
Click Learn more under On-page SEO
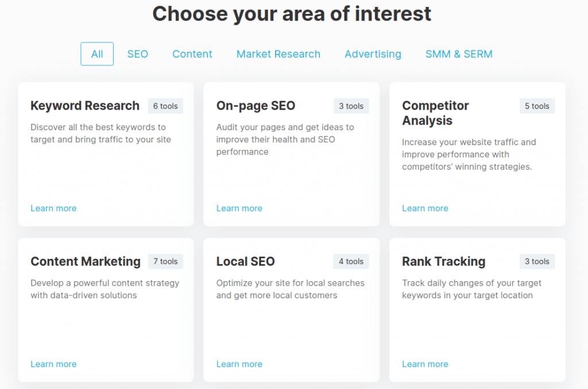239,208
